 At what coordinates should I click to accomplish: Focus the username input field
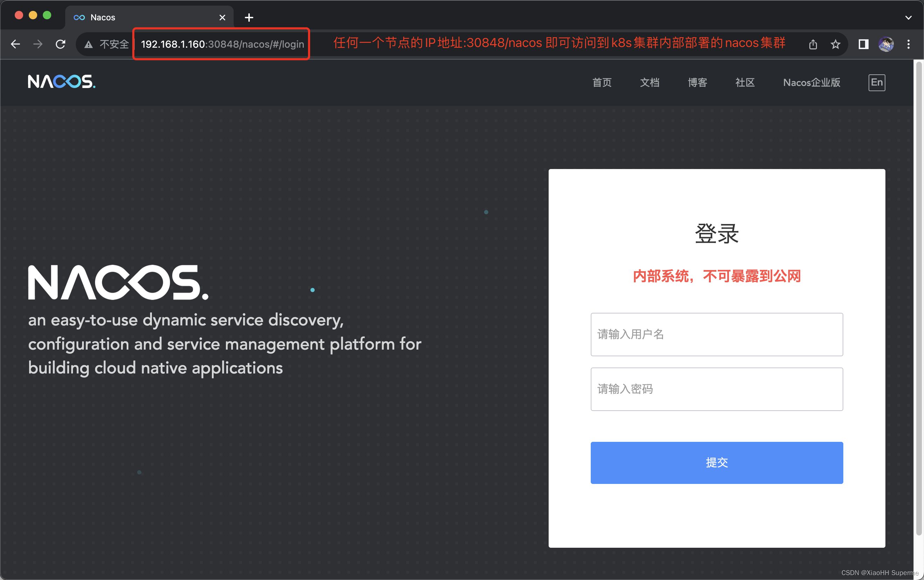point(716,334)
